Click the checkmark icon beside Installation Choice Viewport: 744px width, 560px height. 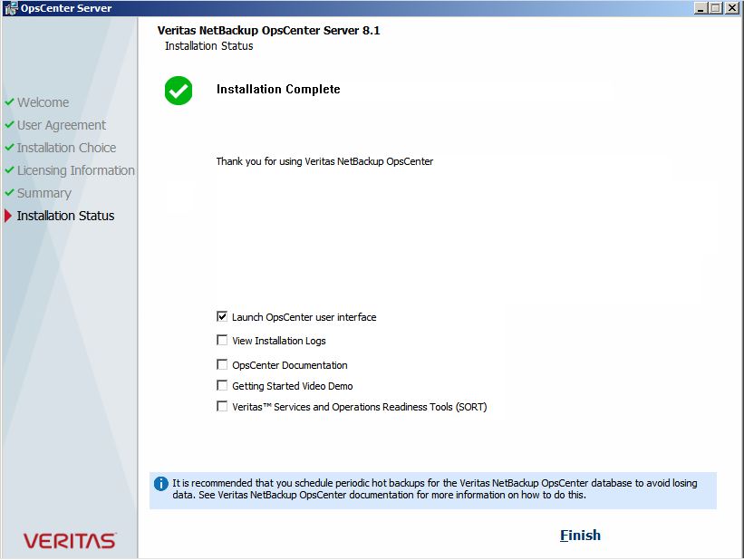pos(10,148)
